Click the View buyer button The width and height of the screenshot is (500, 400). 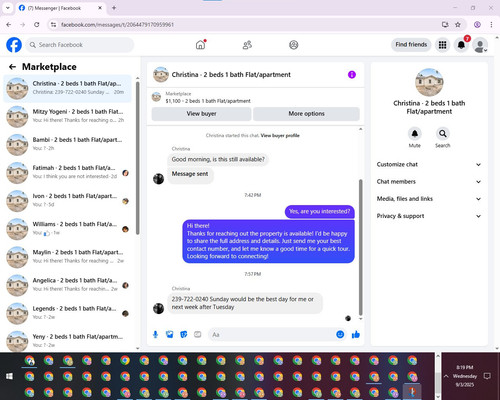[201, 114]
